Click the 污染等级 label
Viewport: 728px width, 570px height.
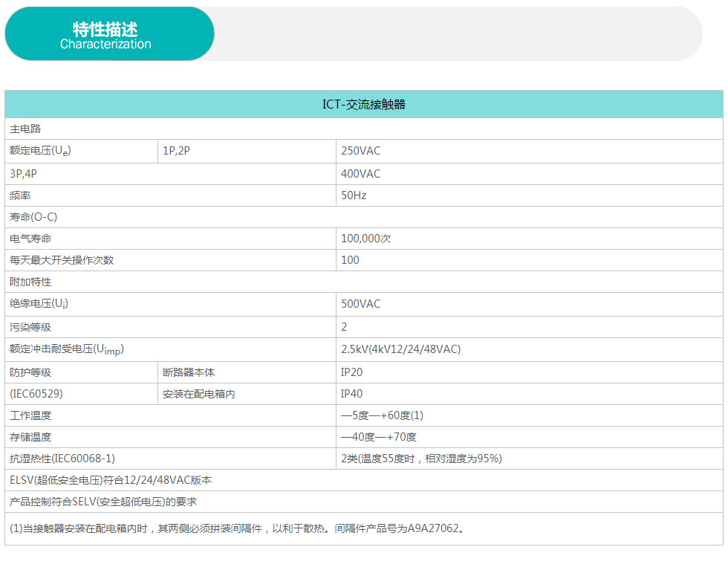(x=30, y=327)
